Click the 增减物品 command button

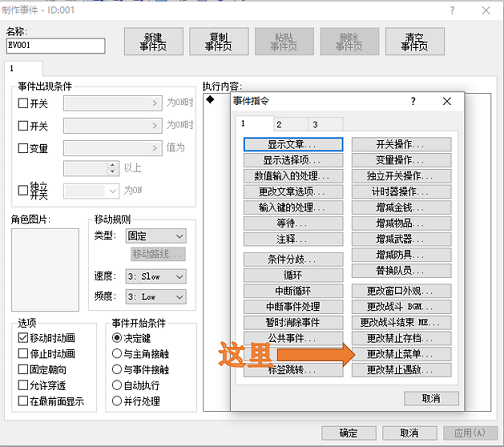tap(401, 223)
